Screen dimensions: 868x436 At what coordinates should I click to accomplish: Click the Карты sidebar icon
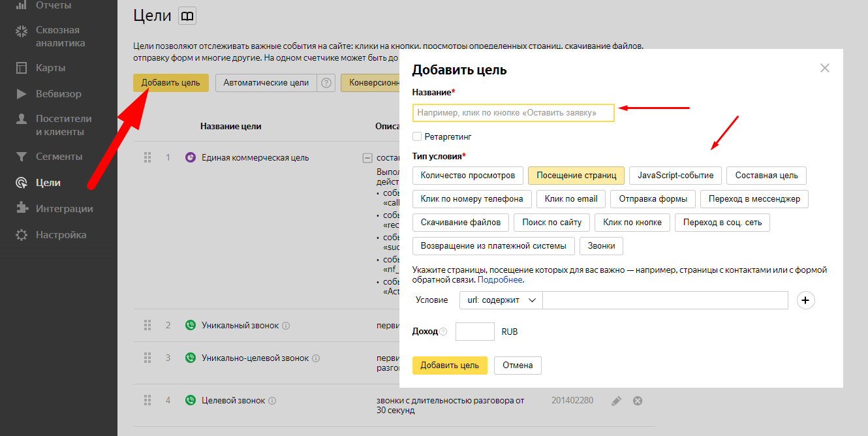(x=22, y=68)
